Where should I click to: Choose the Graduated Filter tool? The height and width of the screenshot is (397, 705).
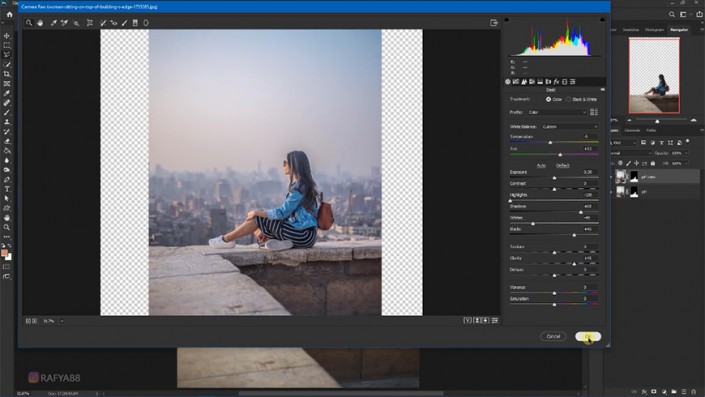[x=135, y=23]
